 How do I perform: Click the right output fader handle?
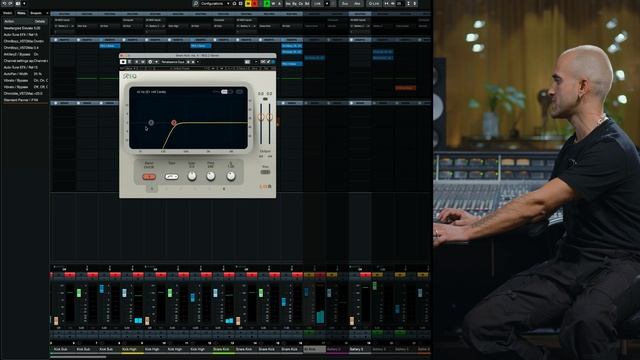point(269,117)
